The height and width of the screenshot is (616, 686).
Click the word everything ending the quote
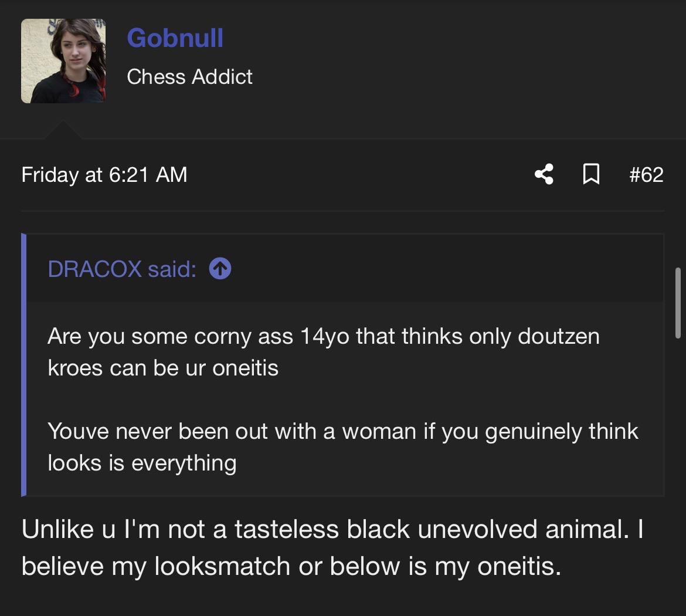point(184,463)
